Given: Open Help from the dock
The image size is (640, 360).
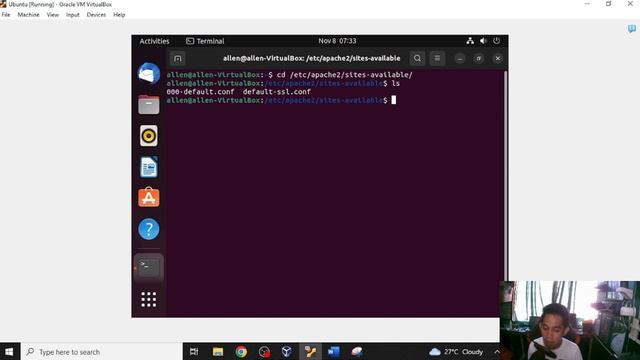Looking at the screenshot, I should [149, 229].
